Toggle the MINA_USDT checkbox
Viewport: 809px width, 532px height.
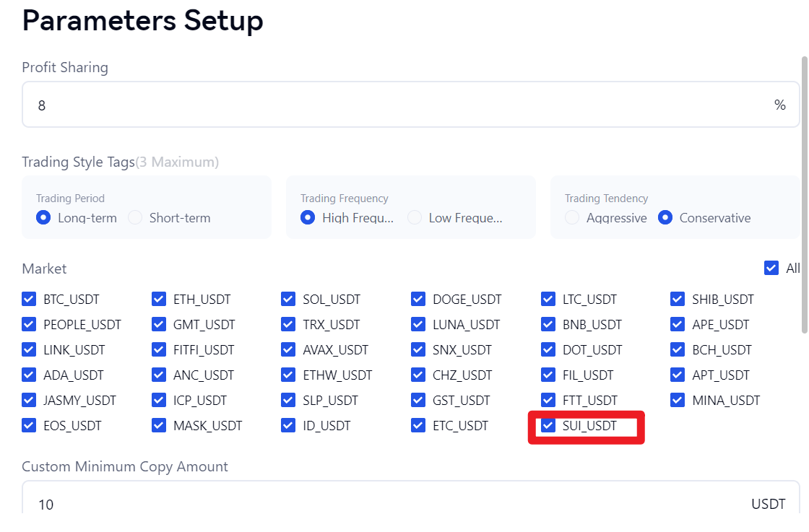point(678,401)
